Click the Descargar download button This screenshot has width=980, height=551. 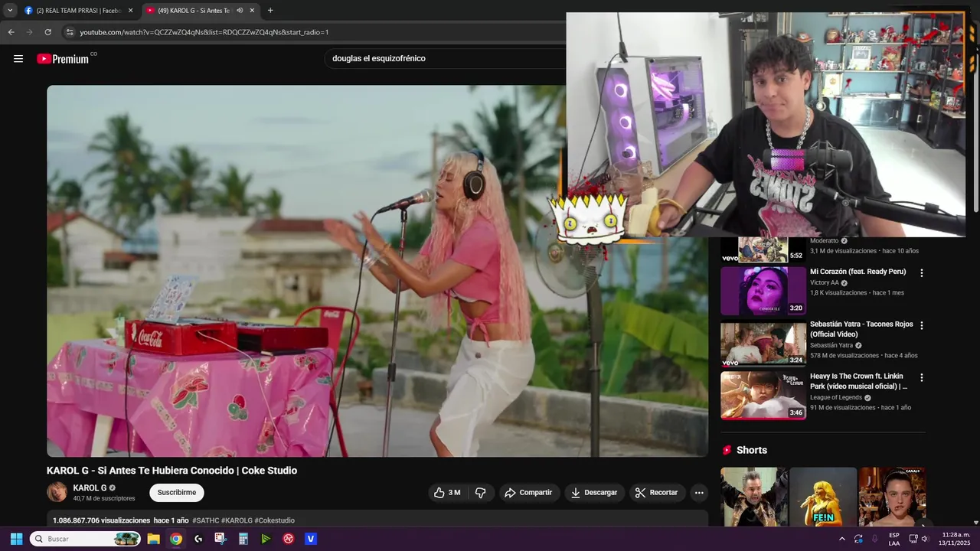point(594,493)
